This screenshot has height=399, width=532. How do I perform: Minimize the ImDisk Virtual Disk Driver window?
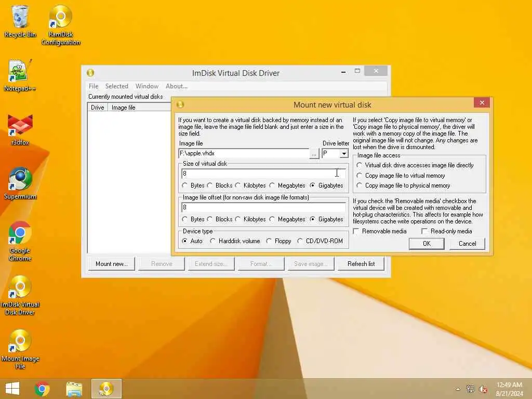click(343, 72)
